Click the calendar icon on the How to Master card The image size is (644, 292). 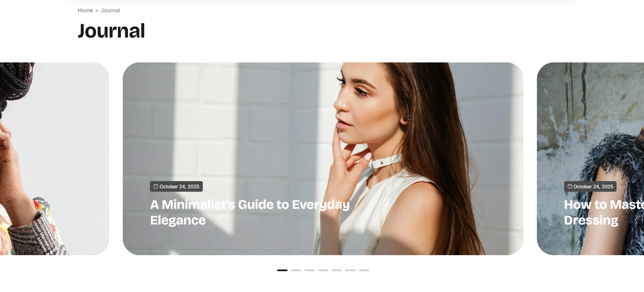tap(570, 186)
